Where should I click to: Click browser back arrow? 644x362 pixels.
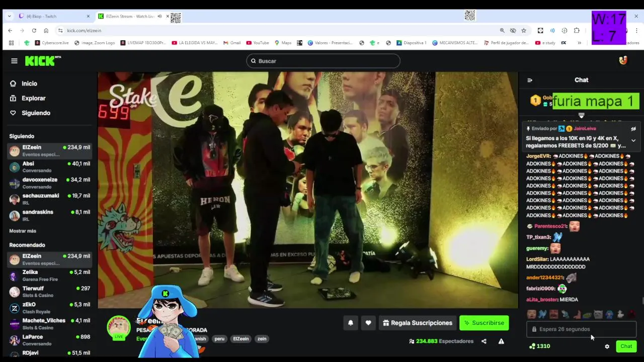pos(10,31)
